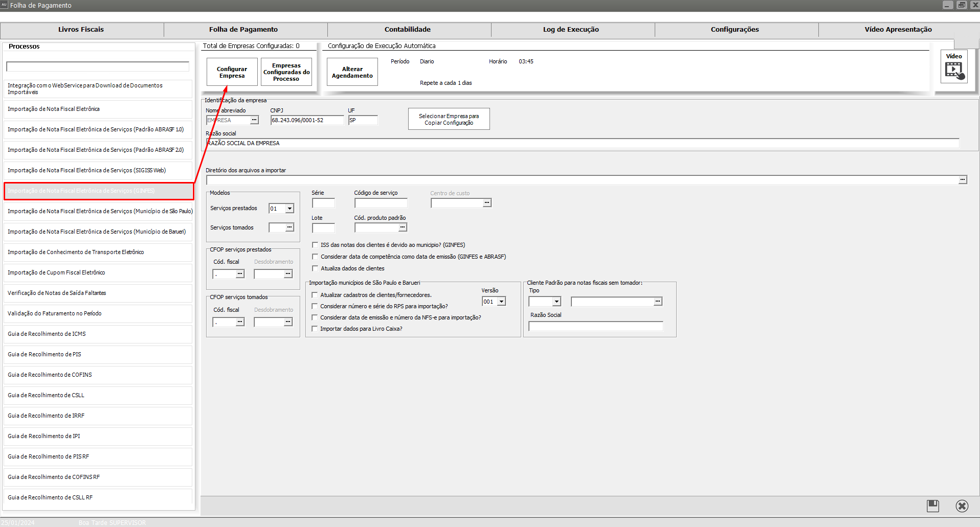Viewport: 980px width, 527px height.
Task: Click the Código de serviço field
Action: (x=381, y=203)
